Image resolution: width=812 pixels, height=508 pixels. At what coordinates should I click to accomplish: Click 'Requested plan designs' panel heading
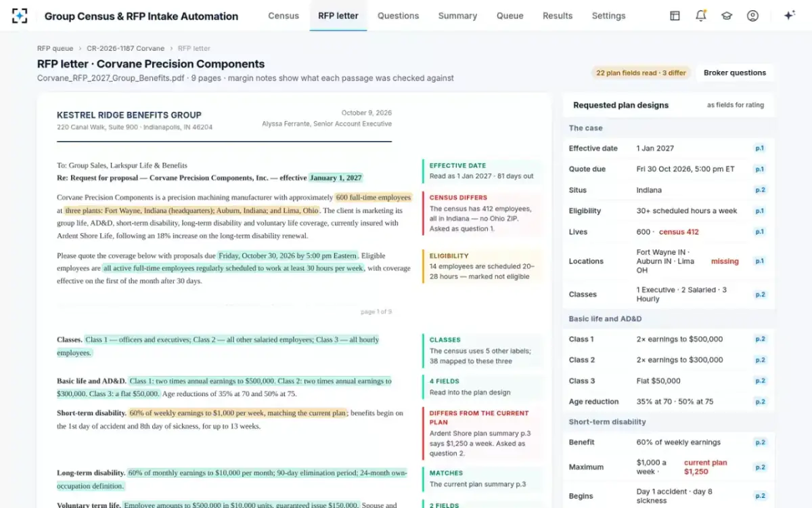point(621,105)
